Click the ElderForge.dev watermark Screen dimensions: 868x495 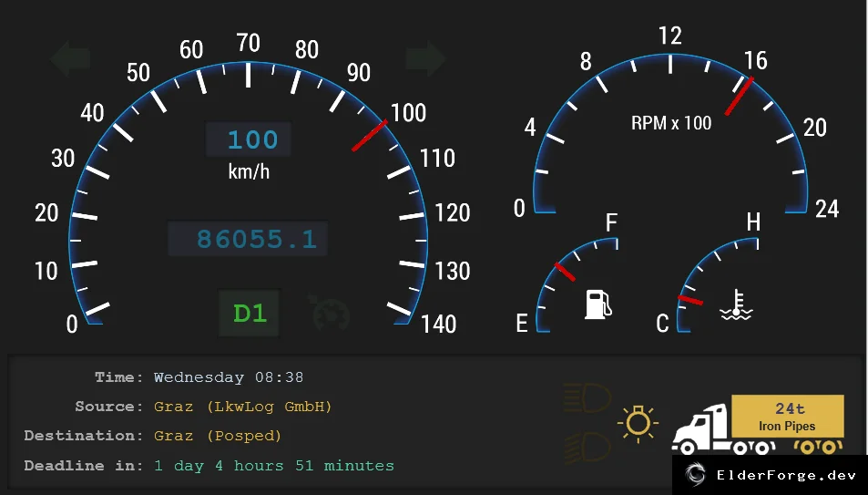770,475
